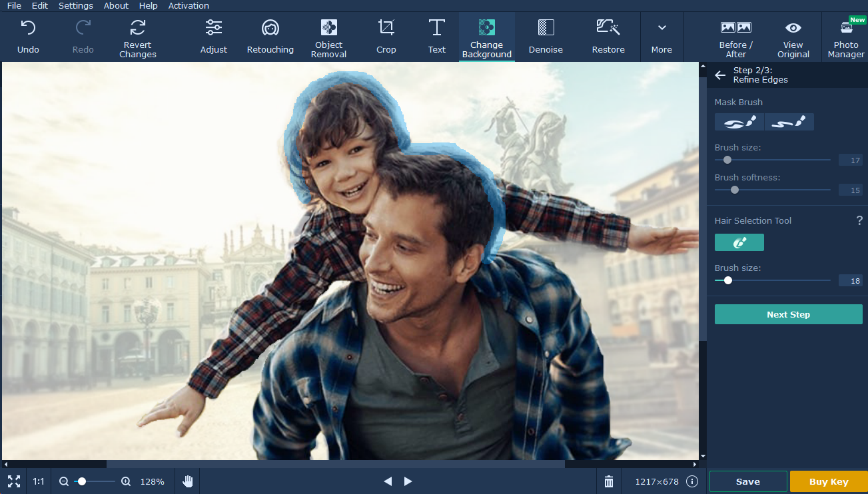Screen dimensions: 868x494
Task: Open the About menu
Action: (x=116, y=5)
